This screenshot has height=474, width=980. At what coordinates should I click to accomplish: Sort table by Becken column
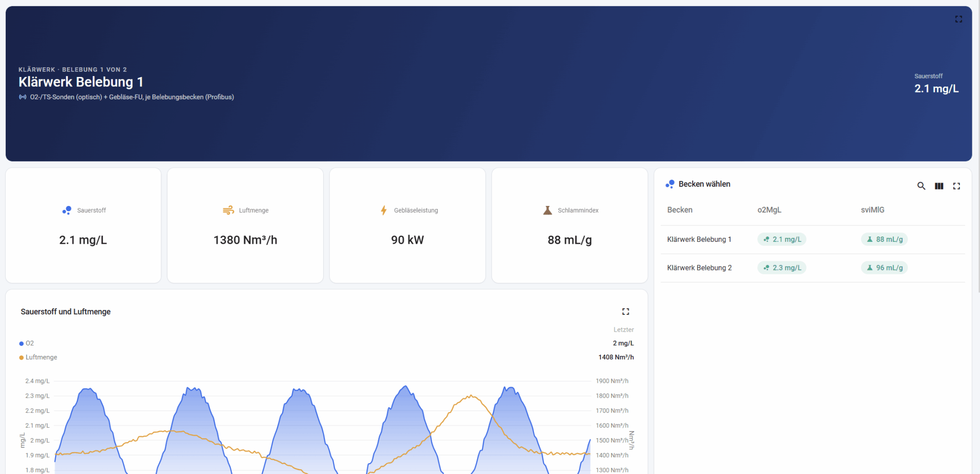point(679,210)
